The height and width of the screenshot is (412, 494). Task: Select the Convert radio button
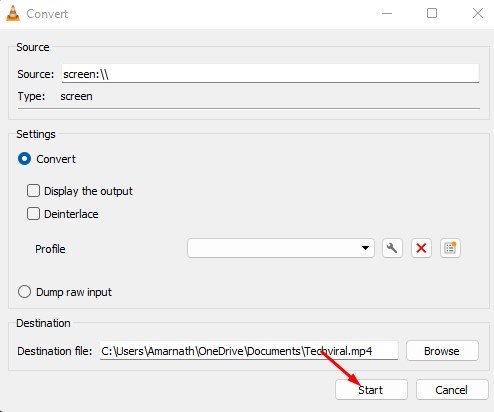click(x=24, y=159)
